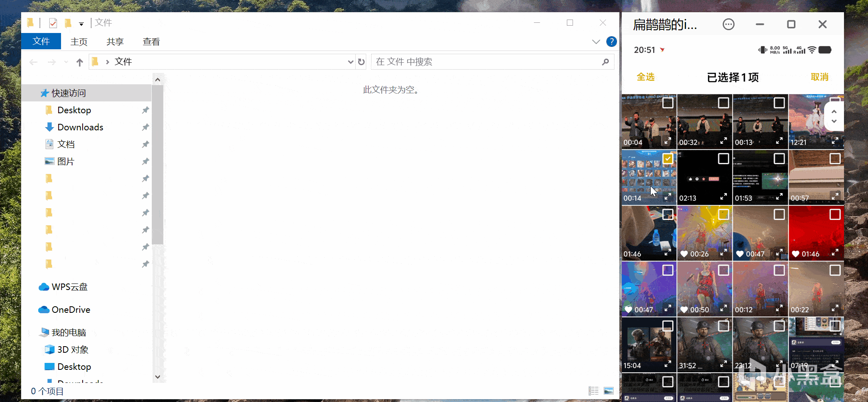The width and height of the screenshot is (868, 402).
Task: Click the magnifier search icon
Action: click(x=606, y=62)
